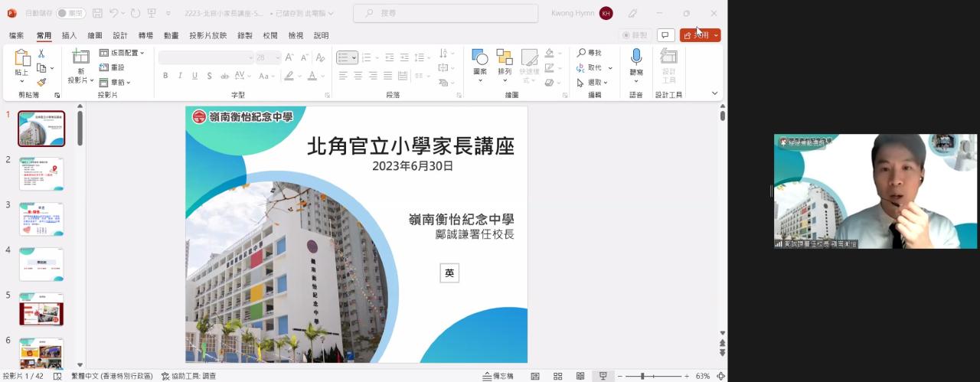
Task: Toggle the 自動儲存 AutoSave switch
Action: [x=71, y=13]
